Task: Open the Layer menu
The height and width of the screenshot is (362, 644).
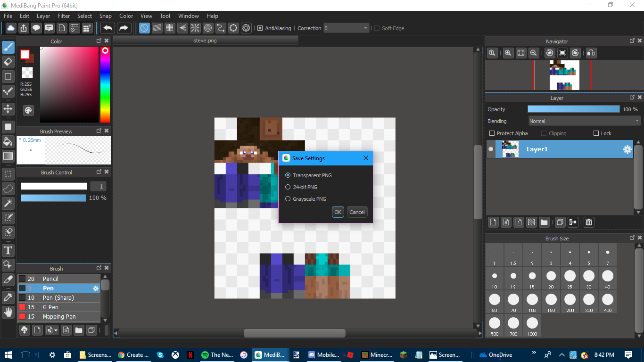Action: [x=43, y=16]
